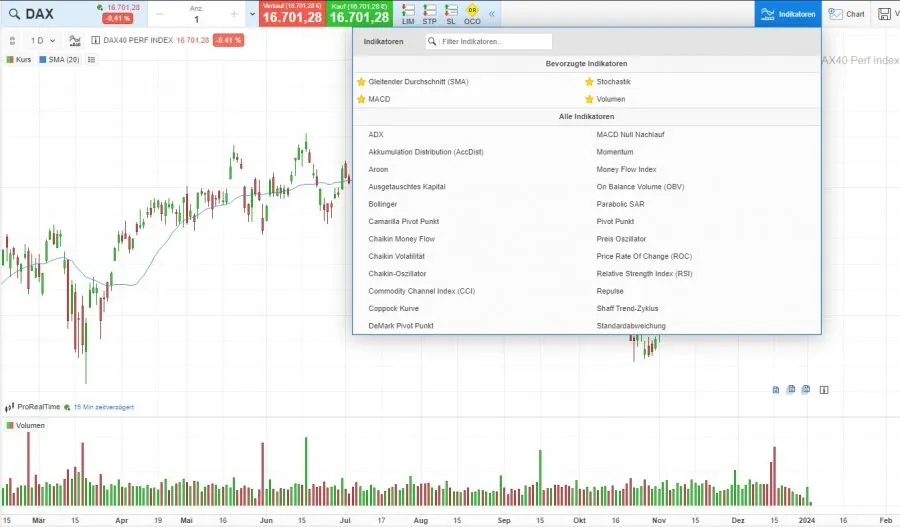The height and width of the screenshot is (527, 900).
Task: Toggle the SMA (20) legend entry
Action: 59,59
